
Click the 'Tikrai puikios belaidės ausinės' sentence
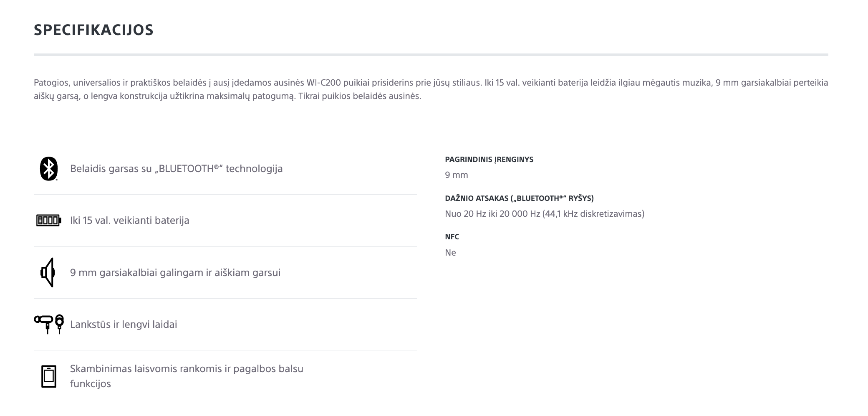360,96
